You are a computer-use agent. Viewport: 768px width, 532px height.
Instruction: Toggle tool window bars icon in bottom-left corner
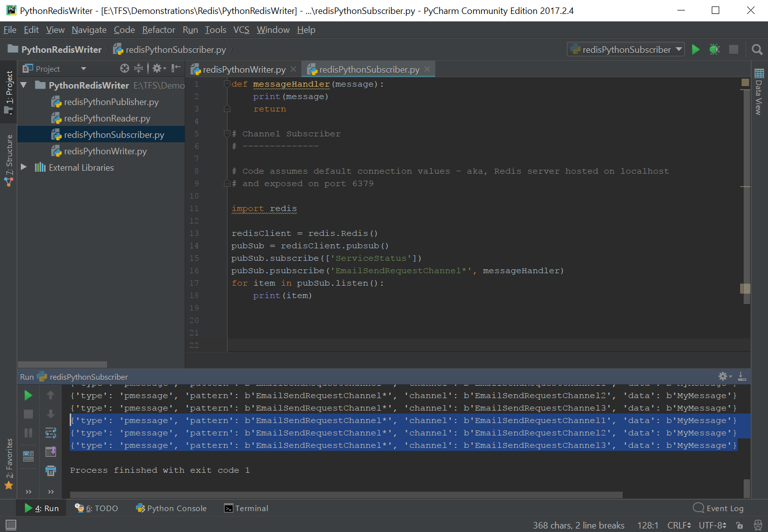[11, 525]
